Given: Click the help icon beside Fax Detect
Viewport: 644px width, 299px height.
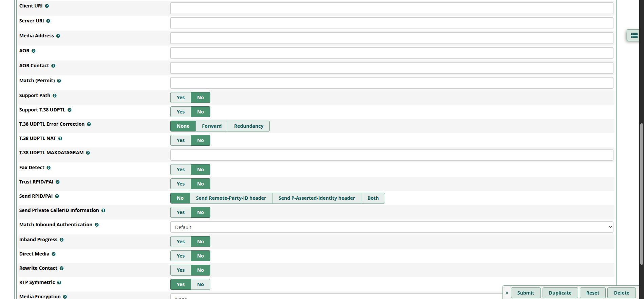Looking at the screenshot, I should 49,168.
